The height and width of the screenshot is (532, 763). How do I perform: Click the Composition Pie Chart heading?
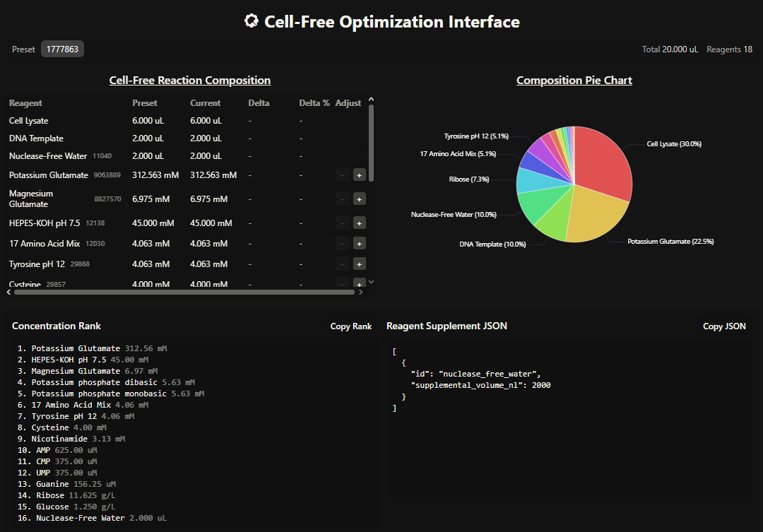point(574,81)
